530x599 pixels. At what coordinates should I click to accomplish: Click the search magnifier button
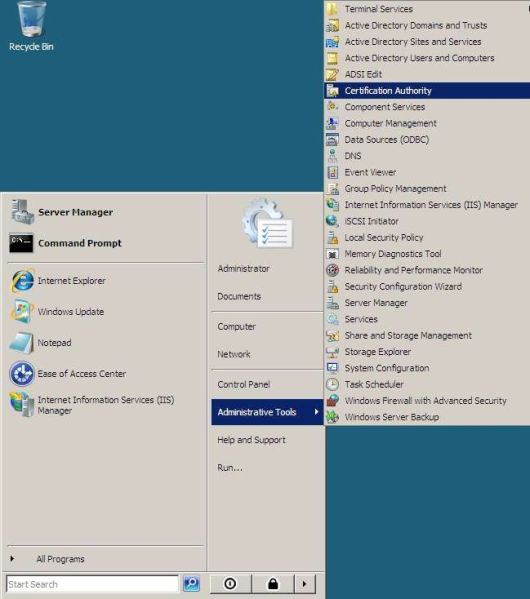[x=191, y=584]
